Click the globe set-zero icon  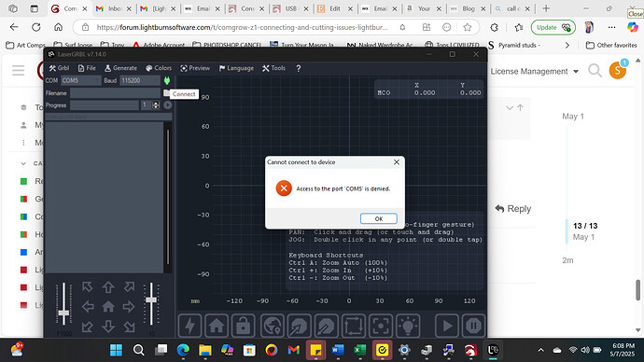click(x=272, y=326)
